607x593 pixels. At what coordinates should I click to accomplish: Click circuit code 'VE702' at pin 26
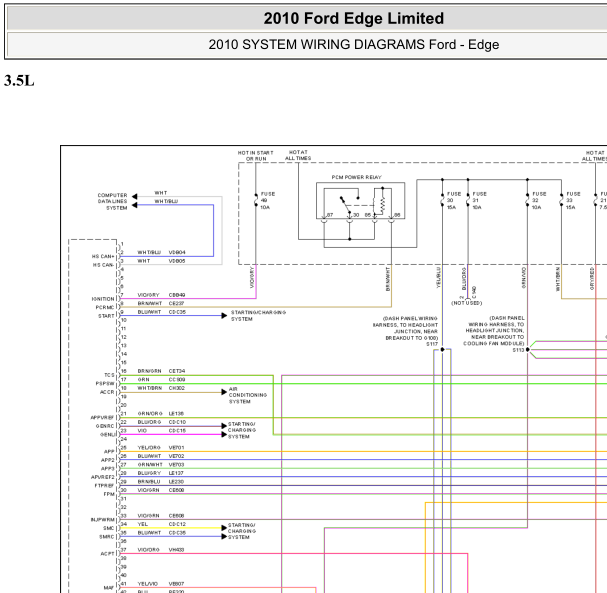click(x=177, y=456)
